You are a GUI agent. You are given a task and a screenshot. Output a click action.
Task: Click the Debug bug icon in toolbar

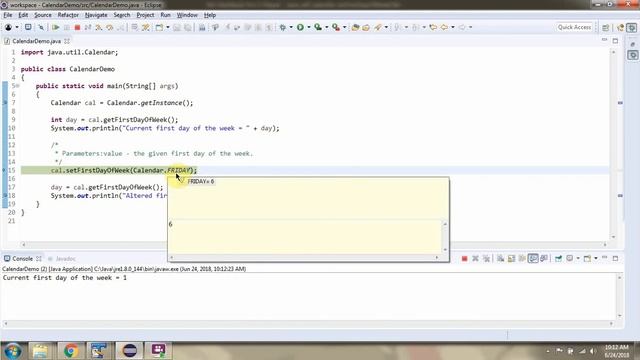coord(282,27)
